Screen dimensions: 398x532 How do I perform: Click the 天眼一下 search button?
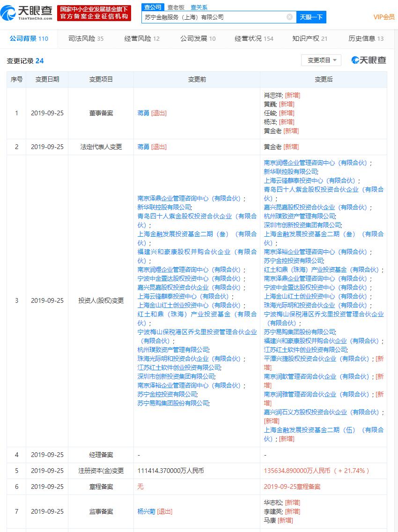click(x=311, y=17)
